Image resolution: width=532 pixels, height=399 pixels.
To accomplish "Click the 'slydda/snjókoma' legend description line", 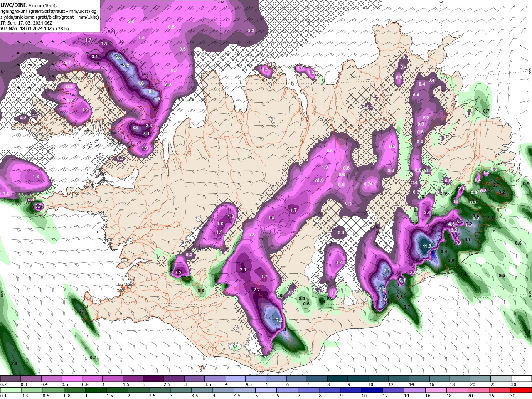I will [49, 17].
